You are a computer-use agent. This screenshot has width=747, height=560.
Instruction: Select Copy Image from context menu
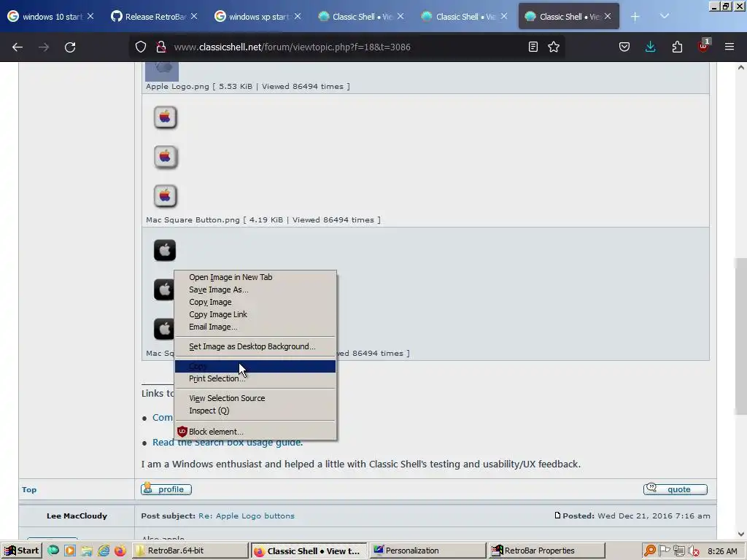[x=255, y=302]
